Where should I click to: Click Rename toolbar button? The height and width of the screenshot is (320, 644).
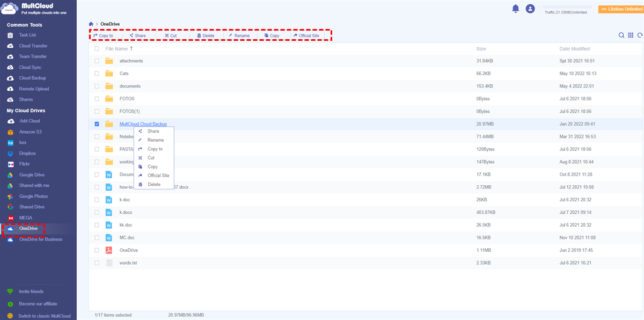pos(239,35)
